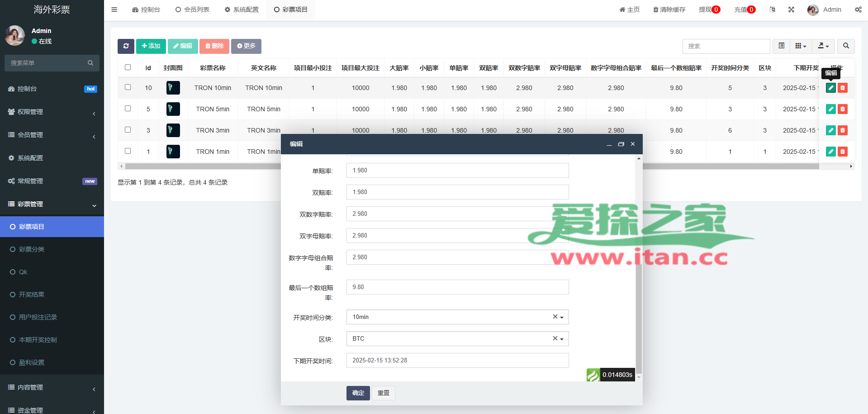Click the green edit pencil for TRON 3min row
Viewport: 868px width, 414px height.
pos(830,130)
